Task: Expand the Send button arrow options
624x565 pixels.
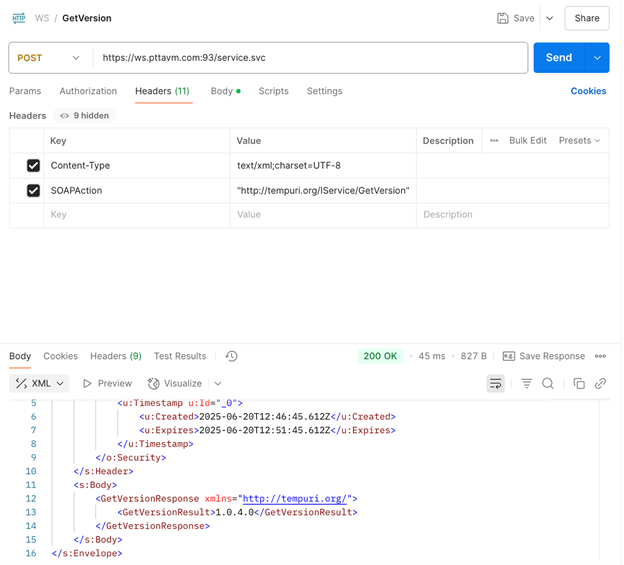Action: (x=597, y=58)
